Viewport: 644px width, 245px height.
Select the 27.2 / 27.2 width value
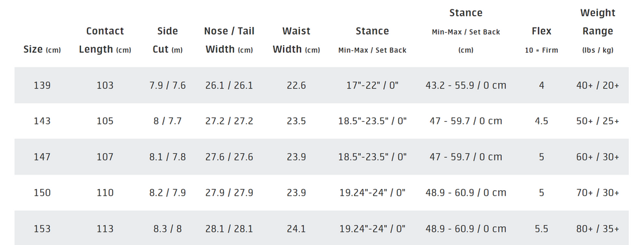229,121
